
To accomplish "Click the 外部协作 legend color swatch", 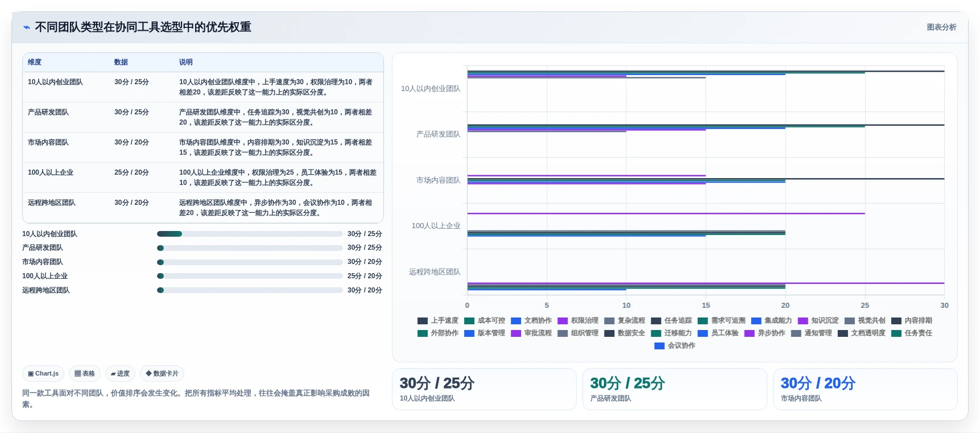I will click(x=423, y=333).
